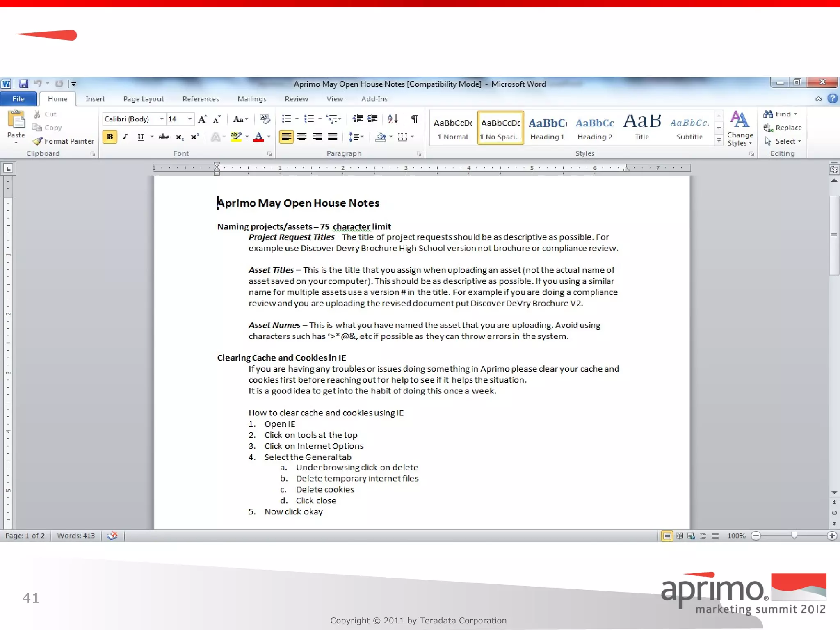The width and height of the screenshot is (840, 630).
Task: Open the Review ribbon tab
Action: 296,99
